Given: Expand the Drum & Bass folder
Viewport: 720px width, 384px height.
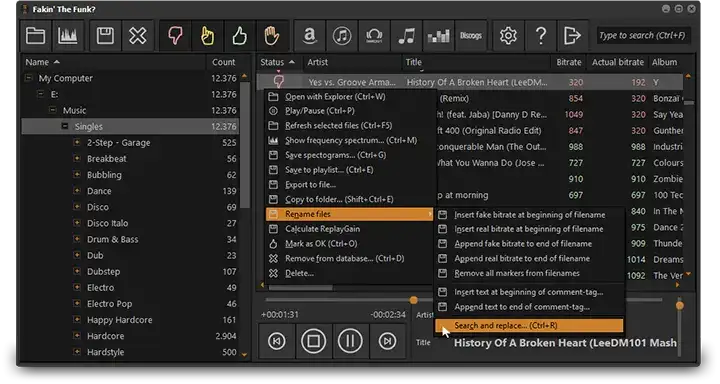Looking at the screenshot, I should pyautogui.click(x=77, y=239).
